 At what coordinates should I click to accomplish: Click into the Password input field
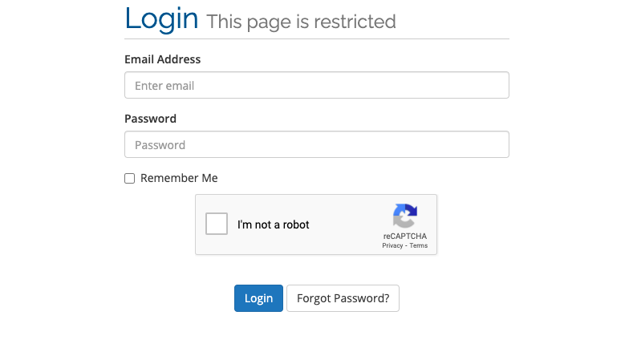(316, 145)
